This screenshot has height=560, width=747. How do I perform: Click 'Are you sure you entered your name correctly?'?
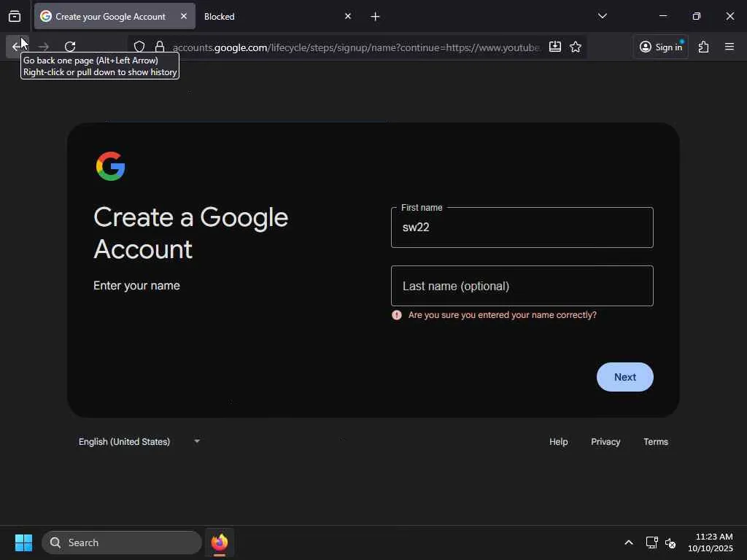click(502, 315)
